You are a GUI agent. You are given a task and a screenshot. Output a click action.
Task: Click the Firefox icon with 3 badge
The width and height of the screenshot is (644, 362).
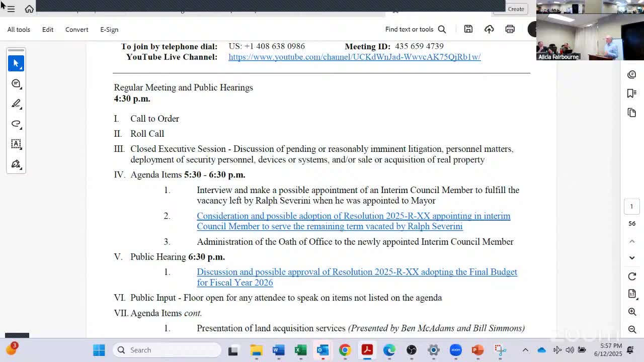[x=11, y=349]
